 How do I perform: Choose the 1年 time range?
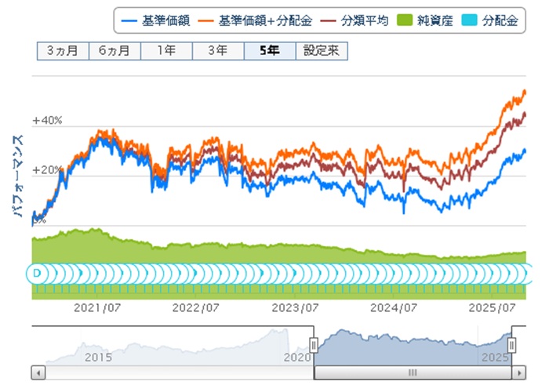pos(166,51)
